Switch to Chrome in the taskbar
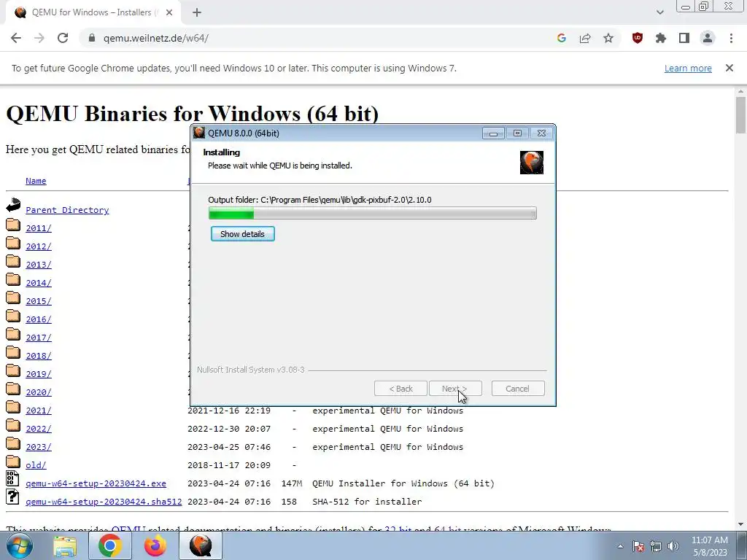This screenshot has height=560, width=747. (110, 546)
